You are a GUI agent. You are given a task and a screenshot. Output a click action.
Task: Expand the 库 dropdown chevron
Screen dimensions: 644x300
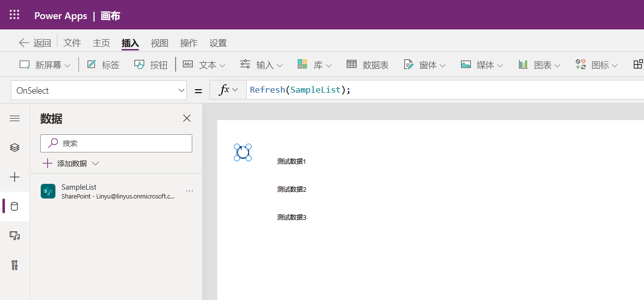[x=329, y=65]
